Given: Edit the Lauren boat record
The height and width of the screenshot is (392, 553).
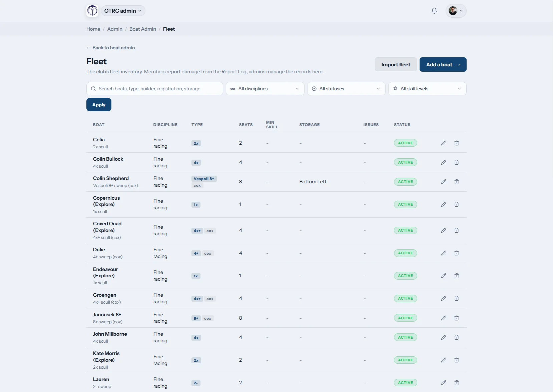Looking at the screenshot, I should (x=443, y=383).
